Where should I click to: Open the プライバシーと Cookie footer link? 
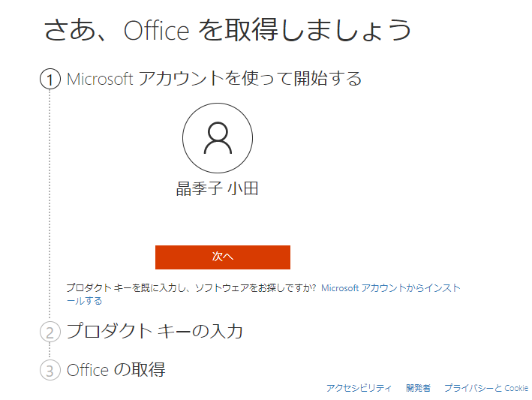[486, 388]
